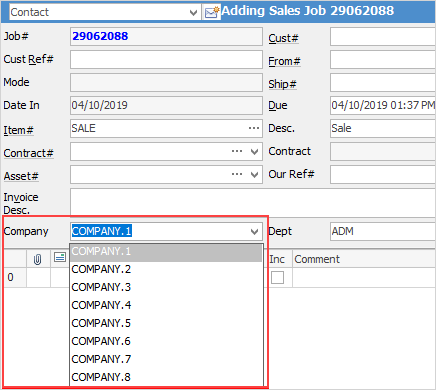The height and width of the screenshot is (390, 436).
Task: Click into the From# input field
Action: coord(383,60)
